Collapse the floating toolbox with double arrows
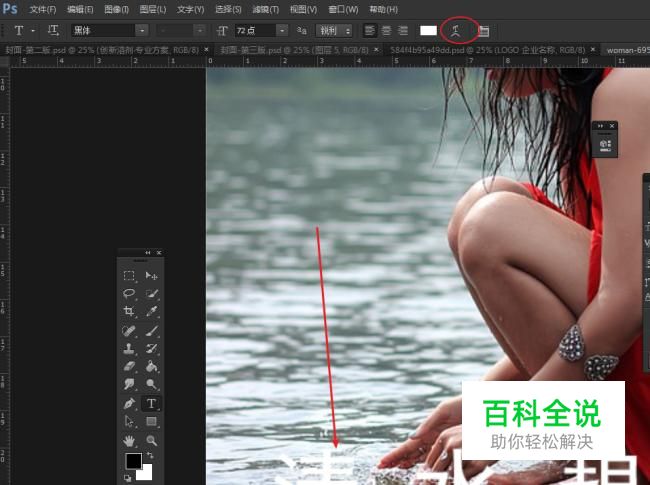Image resolution: width=650 pixels, height=485 pixels. coord(148,252)
